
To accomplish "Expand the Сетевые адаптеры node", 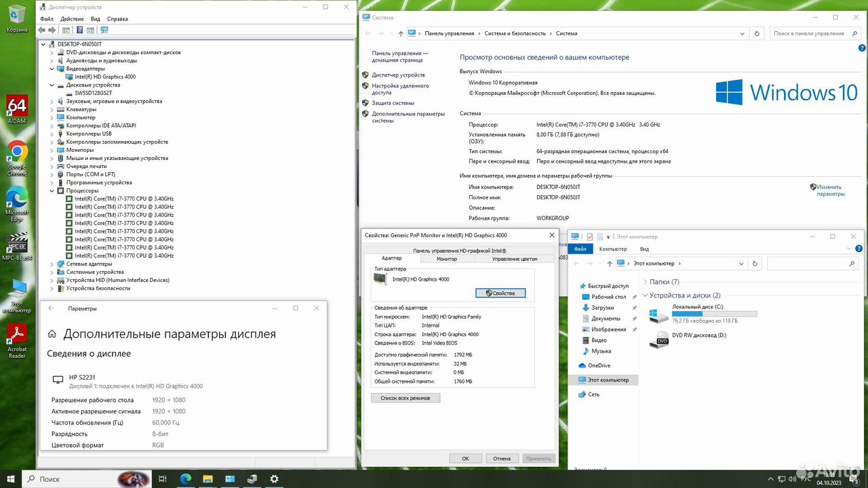I will (52, 264).
